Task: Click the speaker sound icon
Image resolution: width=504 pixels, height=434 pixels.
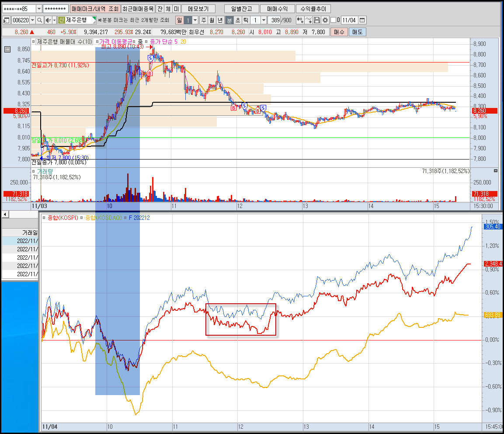Action: click(48, 20)
